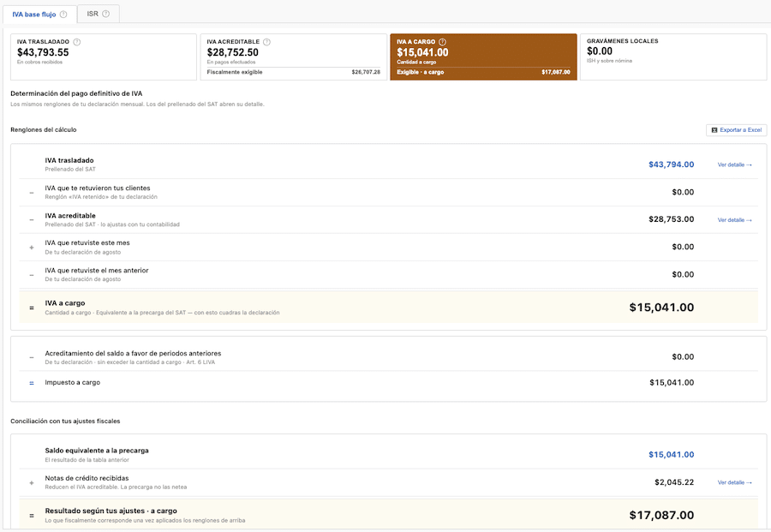The height and width of the screenshot is (532, 771).
Task: Select the IVA ACREDITABLE summary card
Action: coord(294,57)
